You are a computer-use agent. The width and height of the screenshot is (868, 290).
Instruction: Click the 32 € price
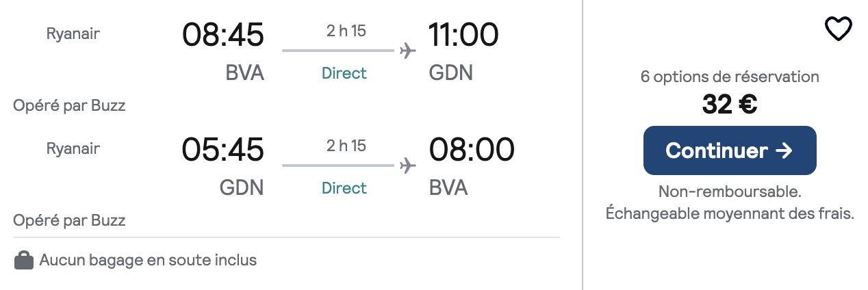pyautogui.click(x=730, y=104)
